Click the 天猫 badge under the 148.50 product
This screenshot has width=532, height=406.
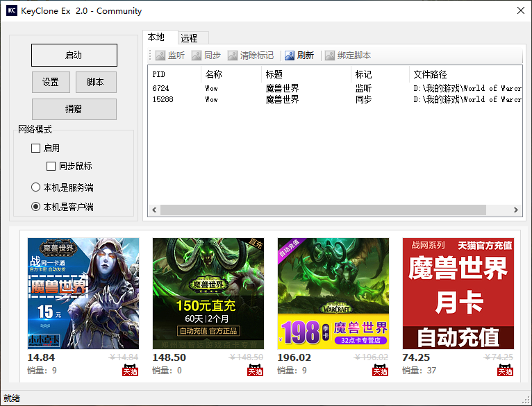pos(255,370)
